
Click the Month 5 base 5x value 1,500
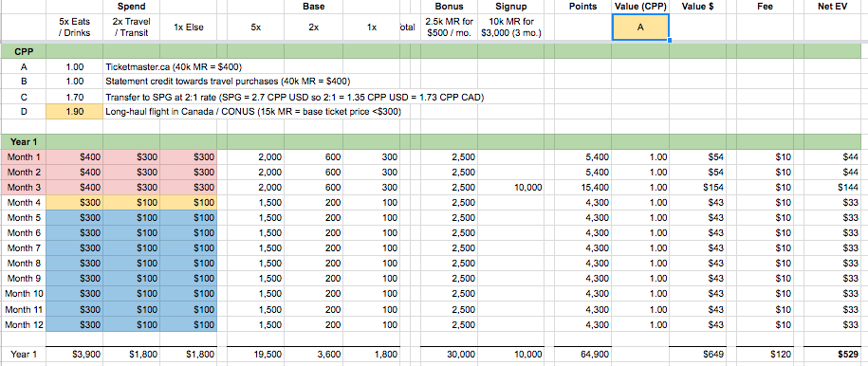tap(256, 217)
